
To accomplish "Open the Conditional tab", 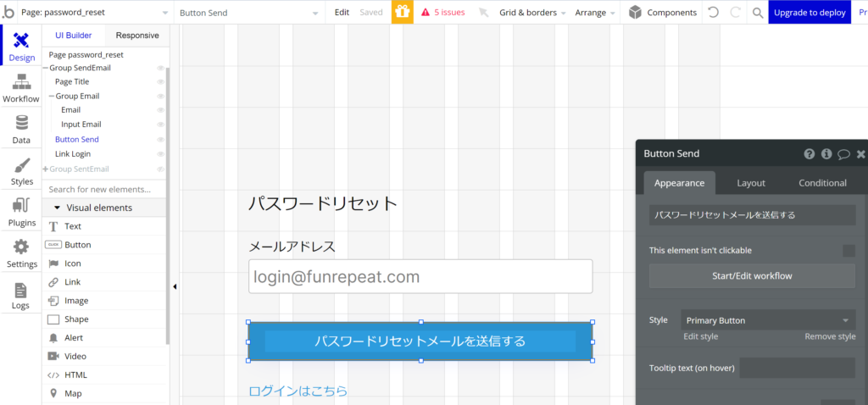I will coord(822,183).
